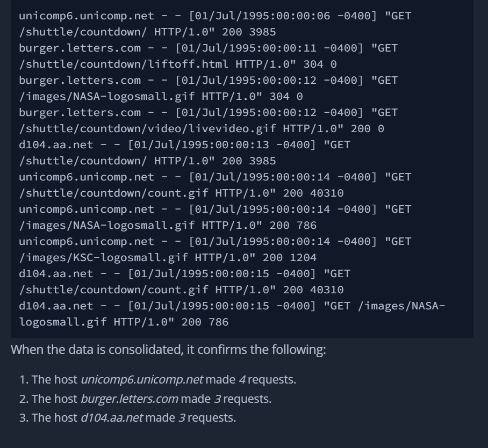Click the italic number 4 in the list

(242, 380)
